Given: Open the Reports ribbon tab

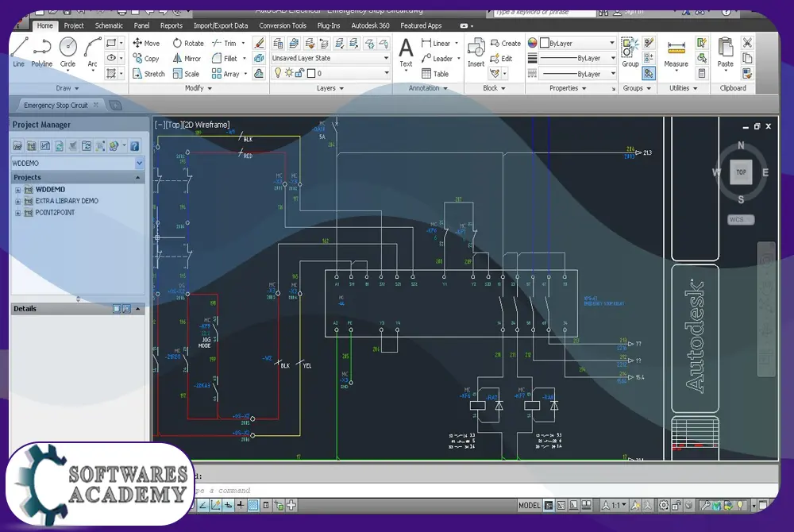Looking at the screenshot, I should pyautogui.click(x=172, y=25).
